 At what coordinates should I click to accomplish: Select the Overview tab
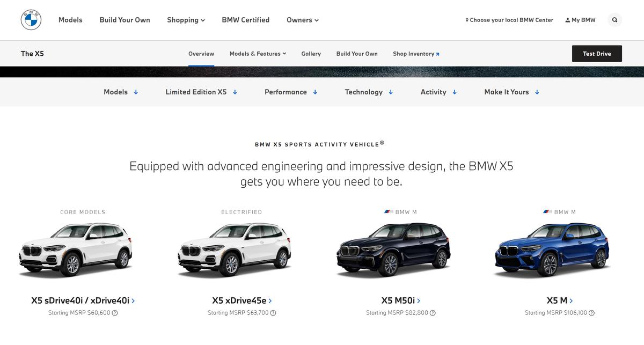click(201, 54)
